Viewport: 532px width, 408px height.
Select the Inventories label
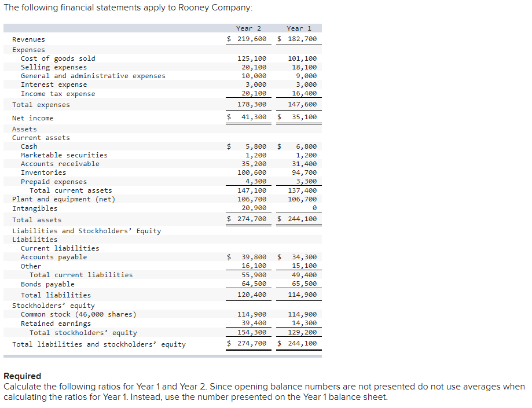tap(43, 172)
